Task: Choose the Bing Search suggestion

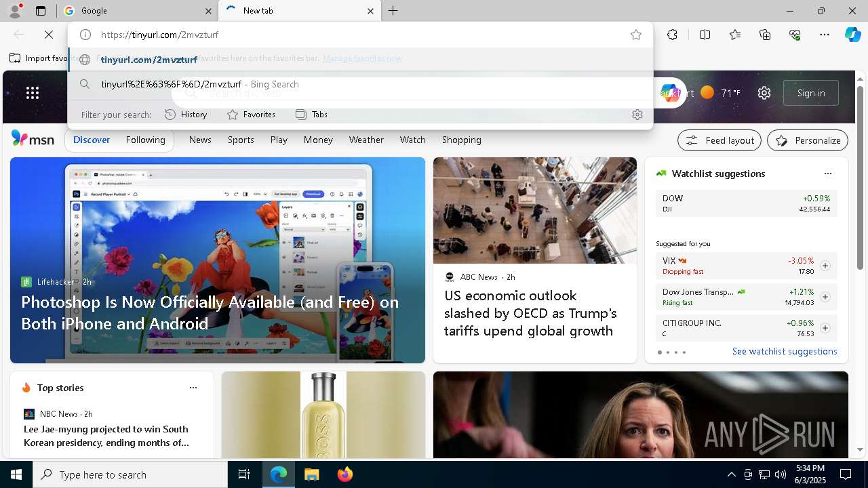Action: [x=360, y=84]
